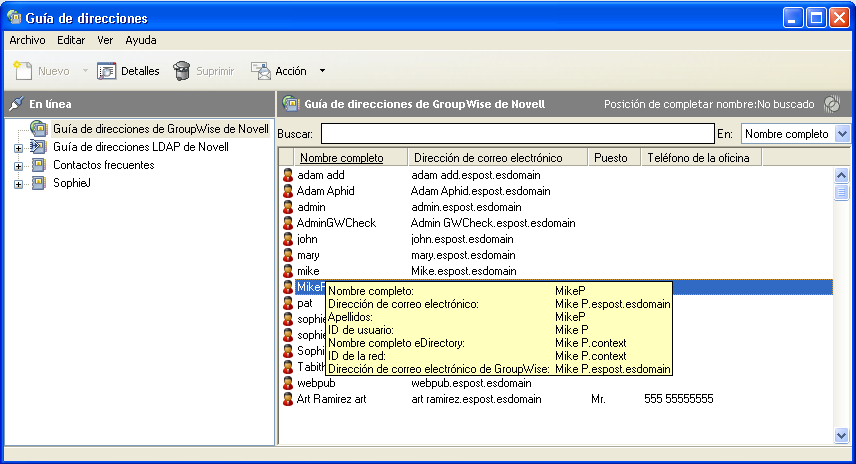Open the Ver menu
The height and width of the screenshot is (464, 856).
pos(105,40)
